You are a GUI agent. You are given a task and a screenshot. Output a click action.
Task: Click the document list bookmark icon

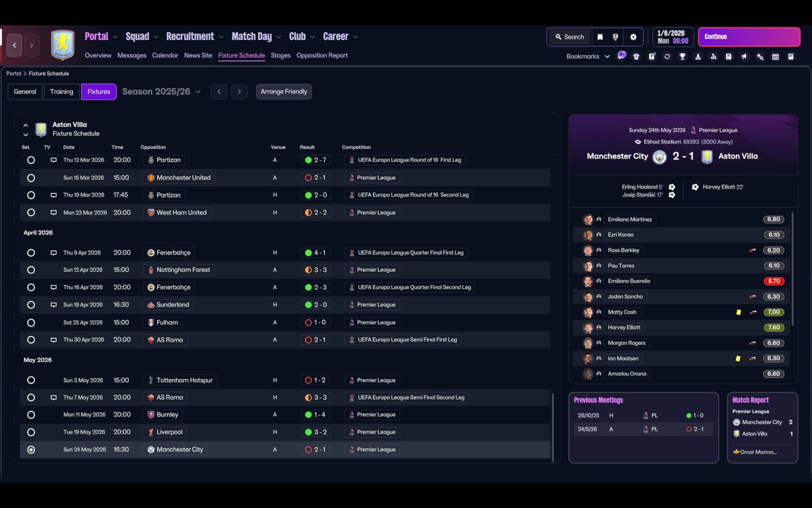pos(729,57)
